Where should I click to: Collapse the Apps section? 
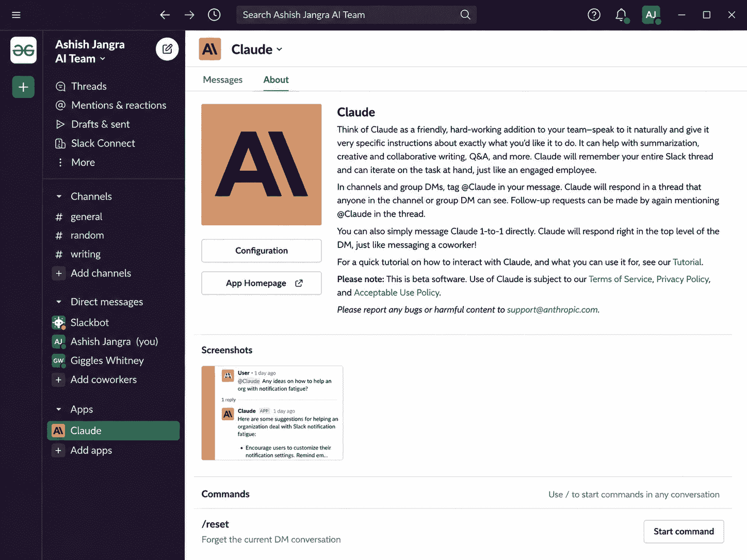coord(59,409)
